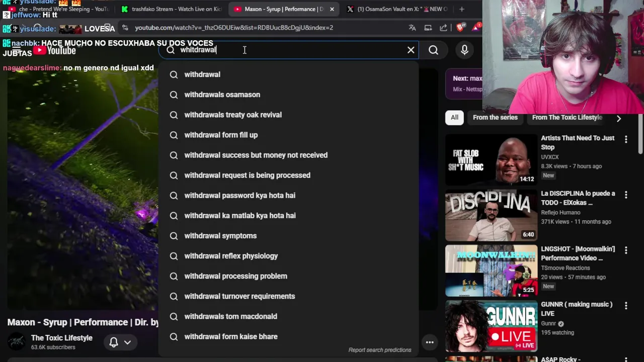Screen dimensions: 644x362
Task: Open 'La DISCIPLINA' video thumbnail
Action: click(491, 215)
